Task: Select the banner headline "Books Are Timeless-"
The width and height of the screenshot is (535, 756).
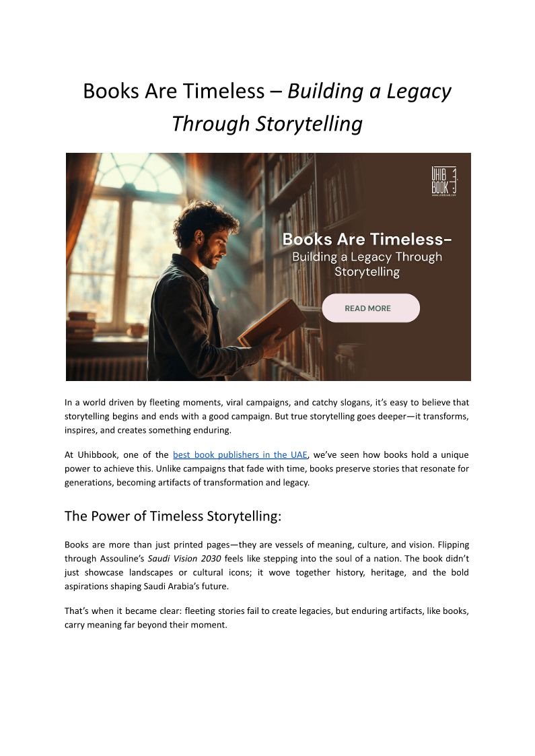Action: coord(367,240)
